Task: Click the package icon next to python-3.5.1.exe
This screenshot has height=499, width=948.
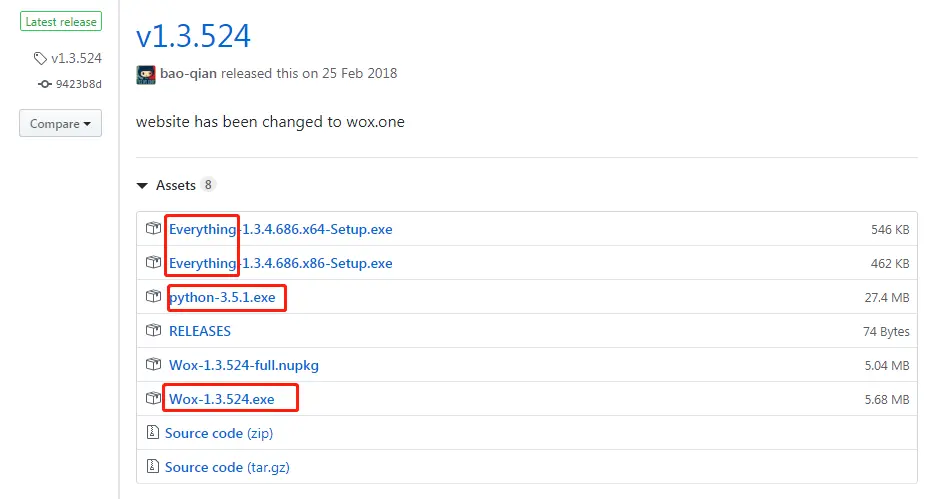Action: (154, 296)
